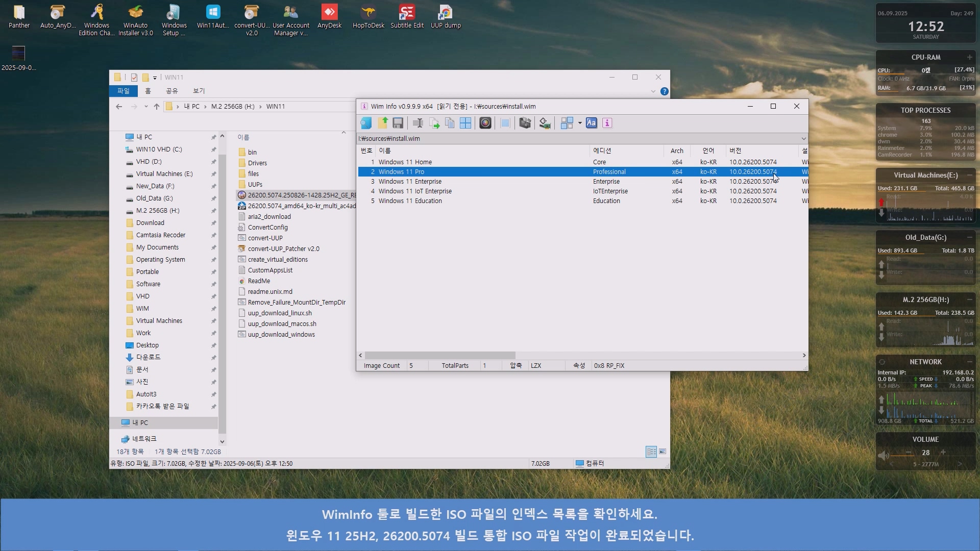This screenshot has height=551, width=980.
Task: Open the 공유 ribbon tab
Action: point(172,91)
